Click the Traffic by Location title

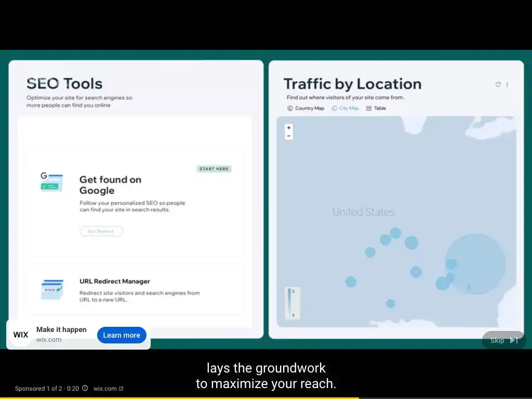pos(353,84)
